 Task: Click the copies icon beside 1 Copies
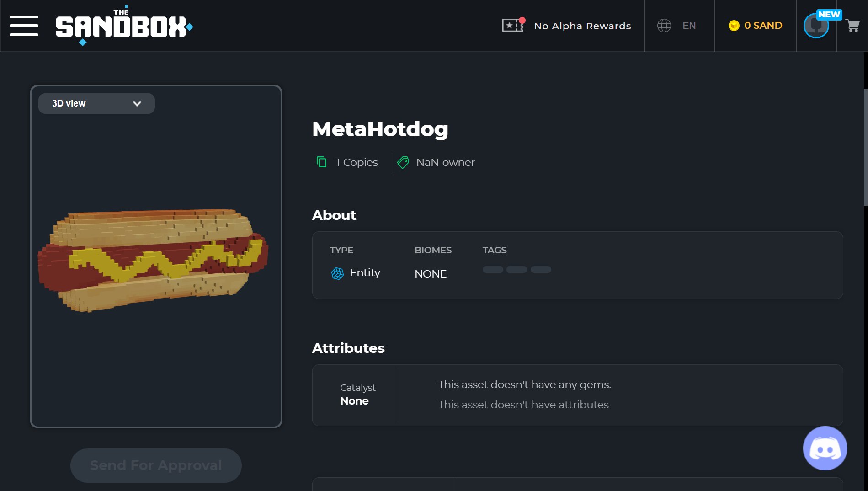[322, 162]
